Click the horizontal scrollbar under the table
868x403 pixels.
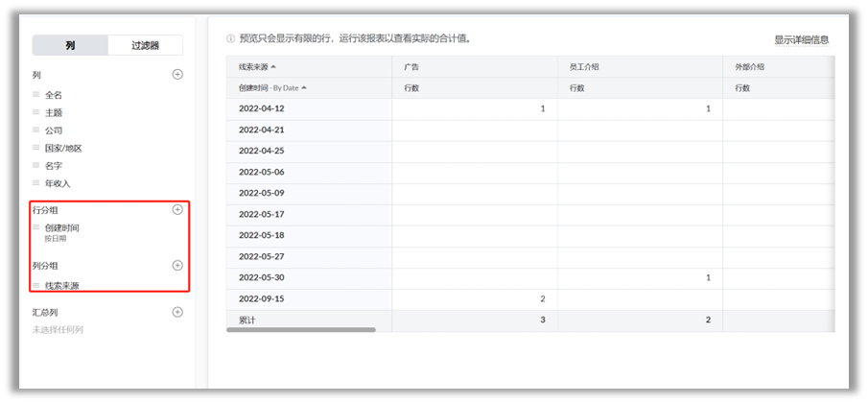(301, 329)
